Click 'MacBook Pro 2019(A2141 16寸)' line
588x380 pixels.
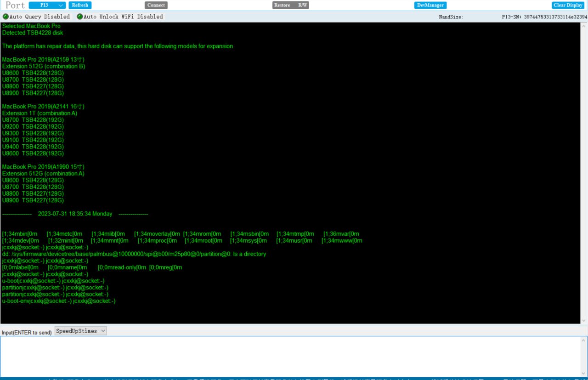pyautogui.click(x=43, y=107)
